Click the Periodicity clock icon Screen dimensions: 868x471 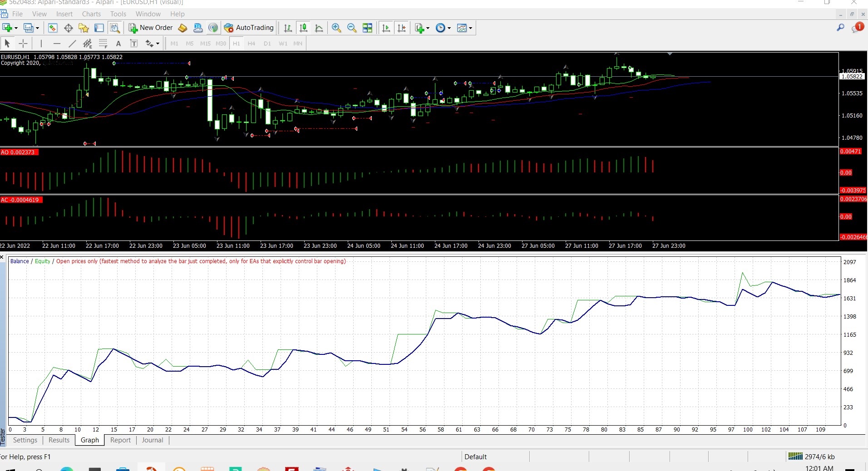440,28
